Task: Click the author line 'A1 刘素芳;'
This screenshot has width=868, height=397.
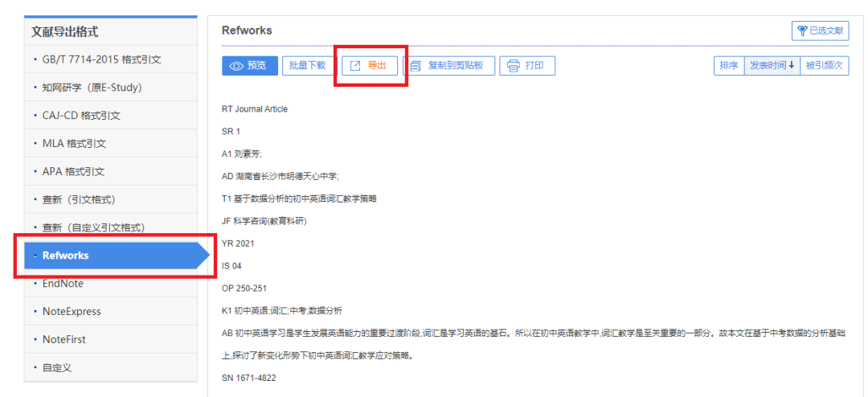Action: point(242,154)
